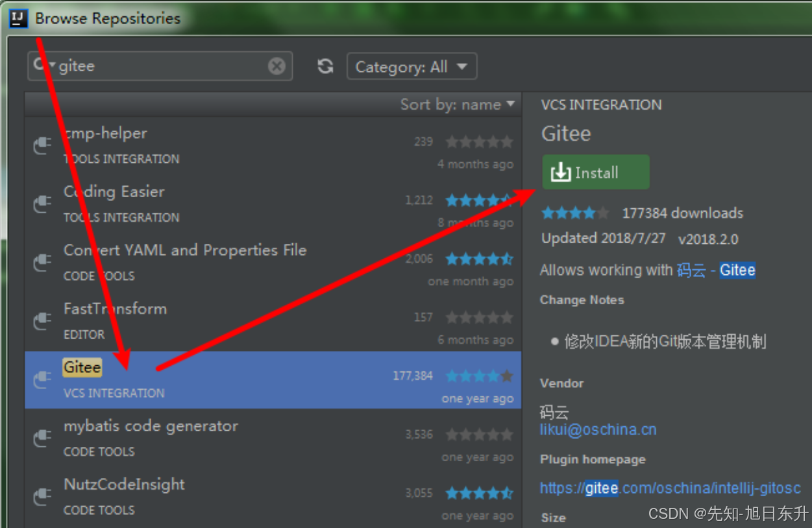Click the plug icon beside Coding Easier
812x528 pixels.
(x=42, y=204)
